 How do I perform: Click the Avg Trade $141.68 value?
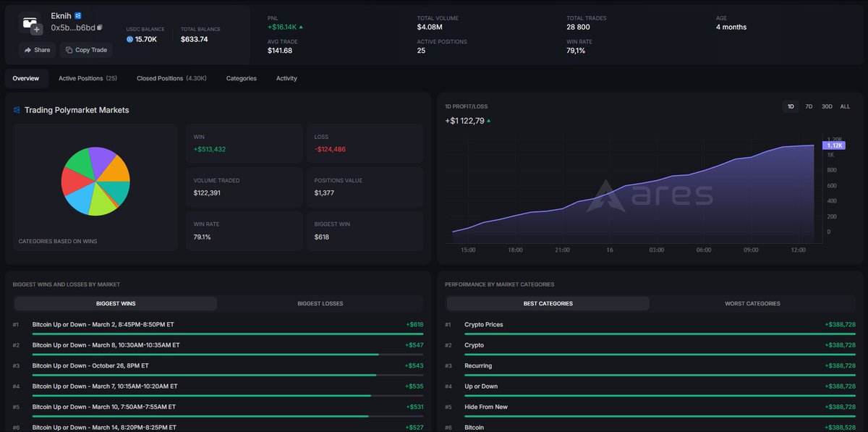[x=280, y=51]
